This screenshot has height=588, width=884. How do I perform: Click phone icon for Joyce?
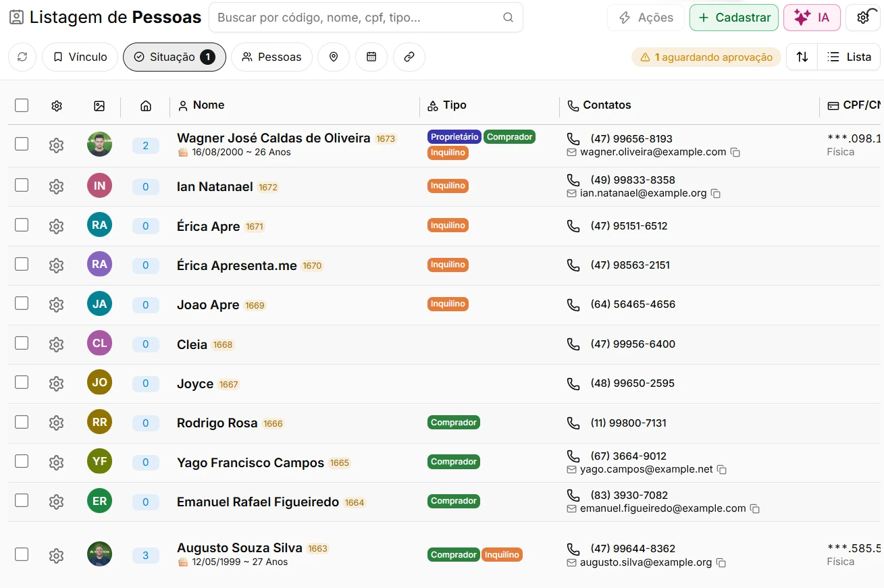pos(573,383)
